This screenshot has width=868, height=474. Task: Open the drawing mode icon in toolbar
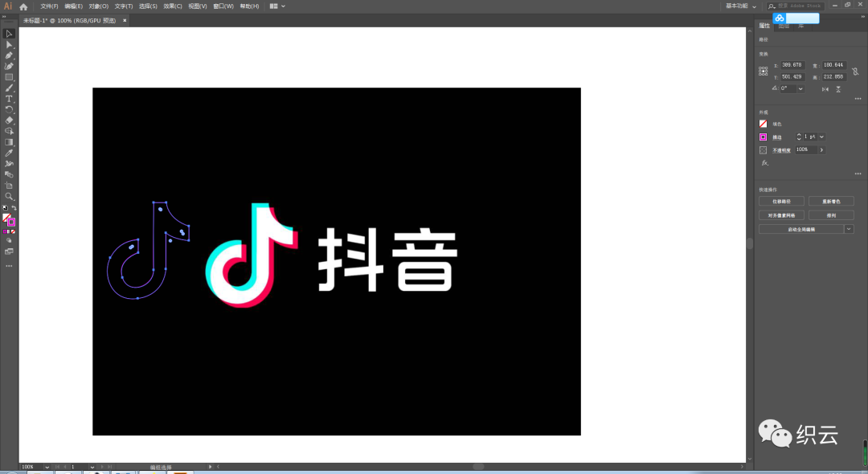coord(9,240)
